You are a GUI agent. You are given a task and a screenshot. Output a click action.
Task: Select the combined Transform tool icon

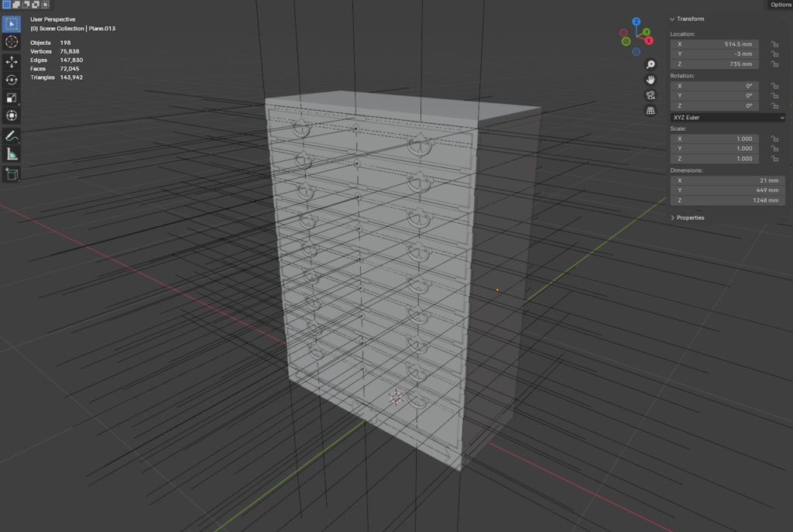click(x=12, y=116)
